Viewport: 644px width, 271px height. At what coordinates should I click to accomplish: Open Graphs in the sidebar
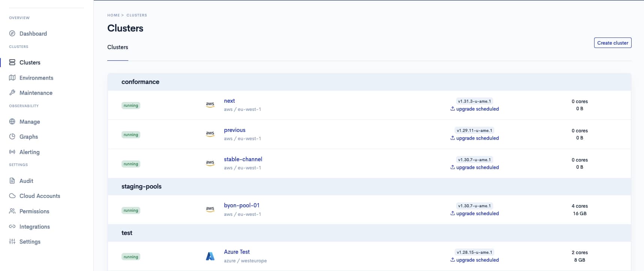tap(29, 136)
